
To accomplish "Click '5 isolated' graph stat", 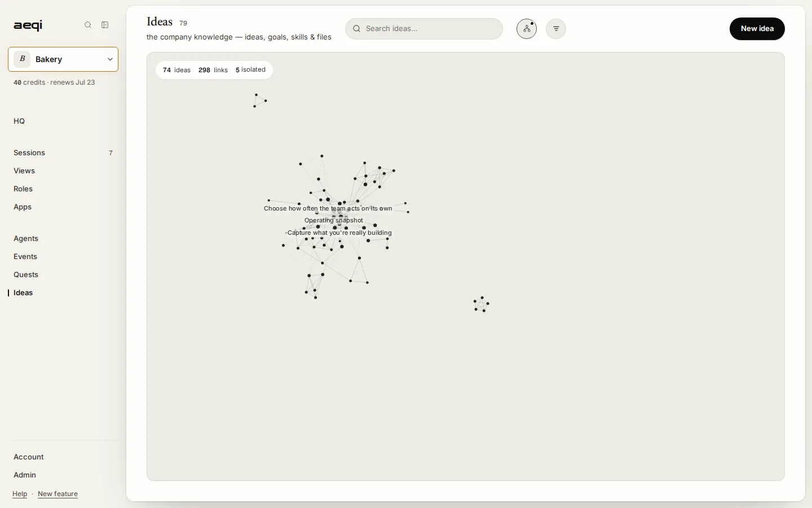I will pyautogui.click(x=250, y=70).
